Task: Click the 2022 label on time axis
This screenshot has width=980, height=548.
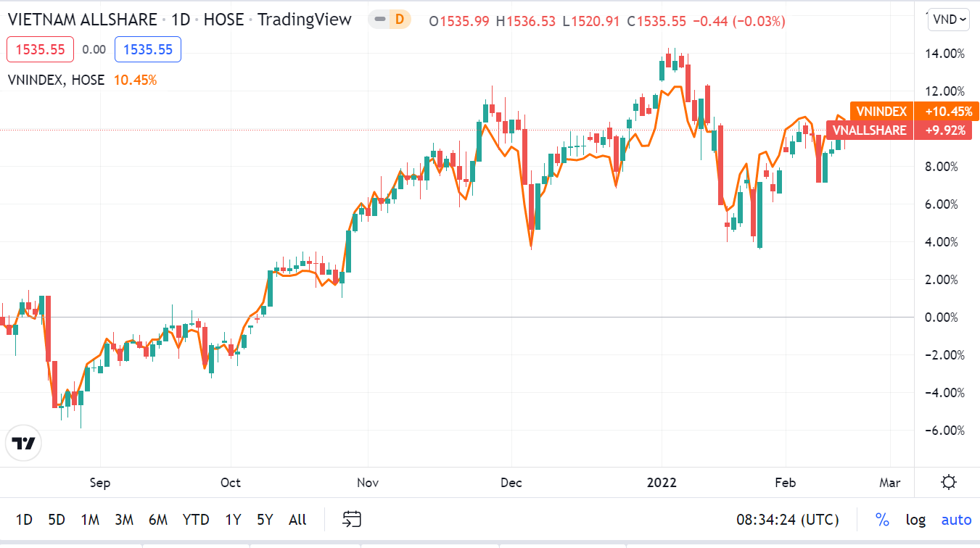Action: [662, 483]
